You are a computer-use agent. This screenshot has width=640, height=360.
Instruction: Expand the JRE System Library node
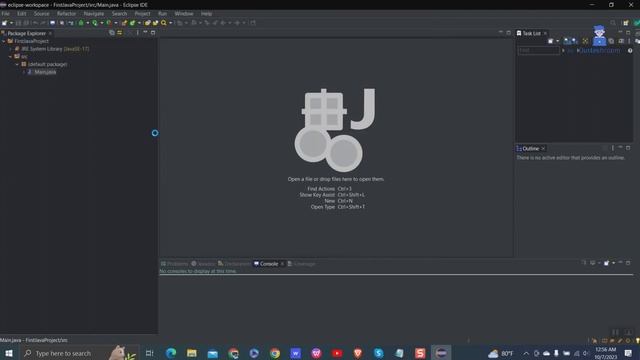click(11, 49)
